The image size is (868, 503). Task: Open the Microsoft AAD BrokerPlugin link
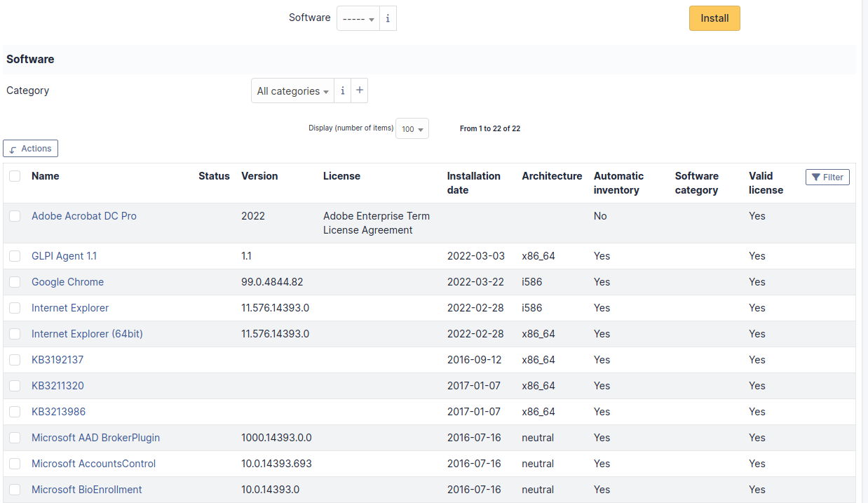(95, 438)
